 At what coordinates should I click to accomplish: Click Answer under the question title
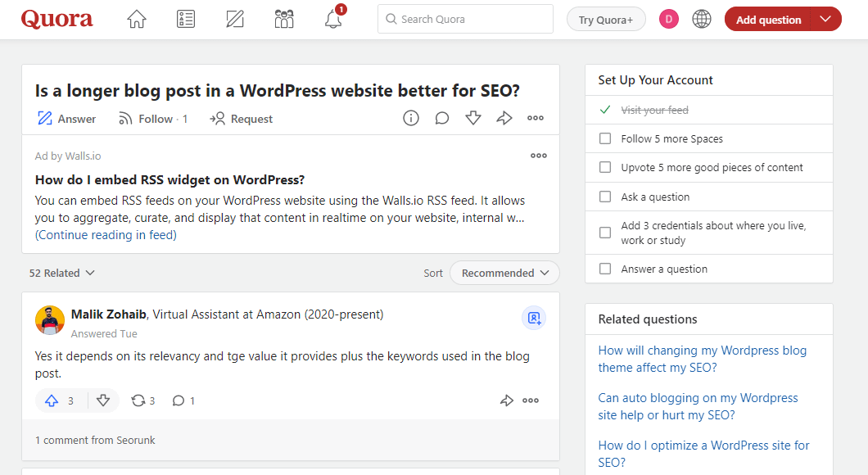pos(66,119)
